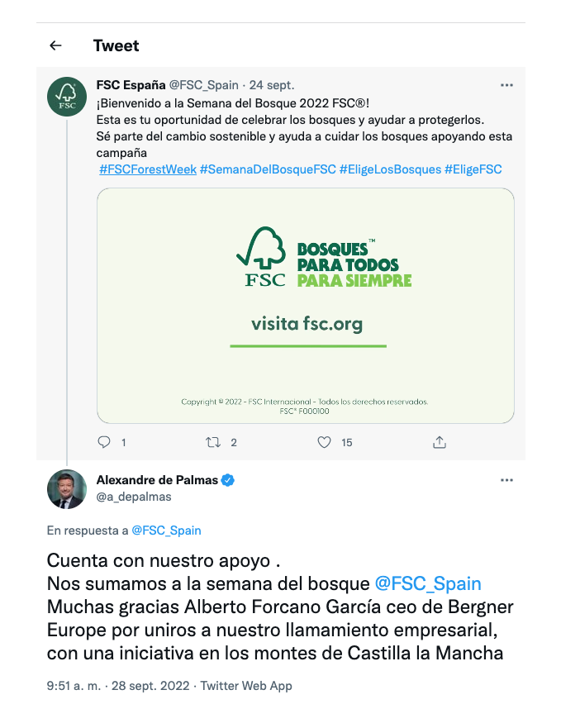Open the #FSCForestWeek hashtag
This screenshot has width=561, height=728.
148,169
